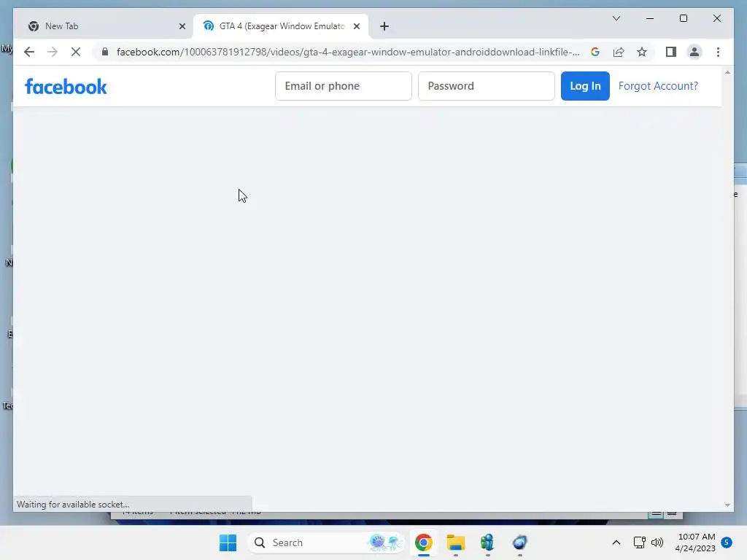Open the blue swirl app on taskbar
Image resolution: width=747 pixels, height=560 pixels.
pos(519,542)
